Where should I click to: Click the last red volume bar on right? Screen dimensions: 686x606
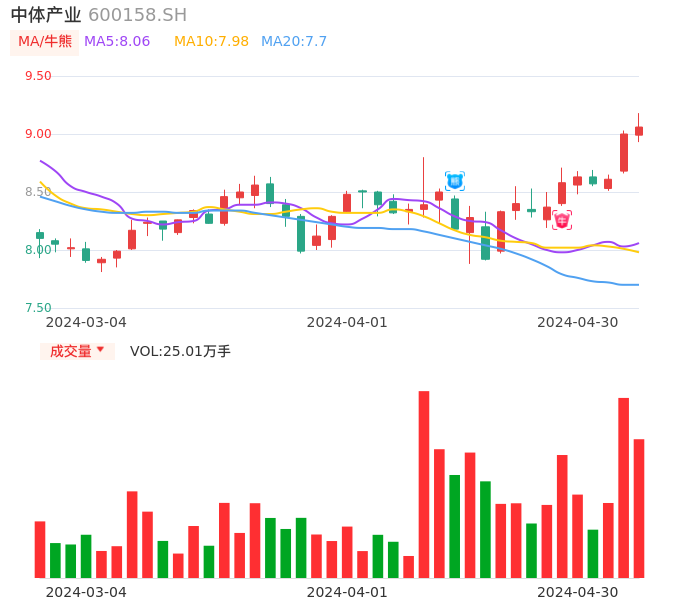[639, 508]
